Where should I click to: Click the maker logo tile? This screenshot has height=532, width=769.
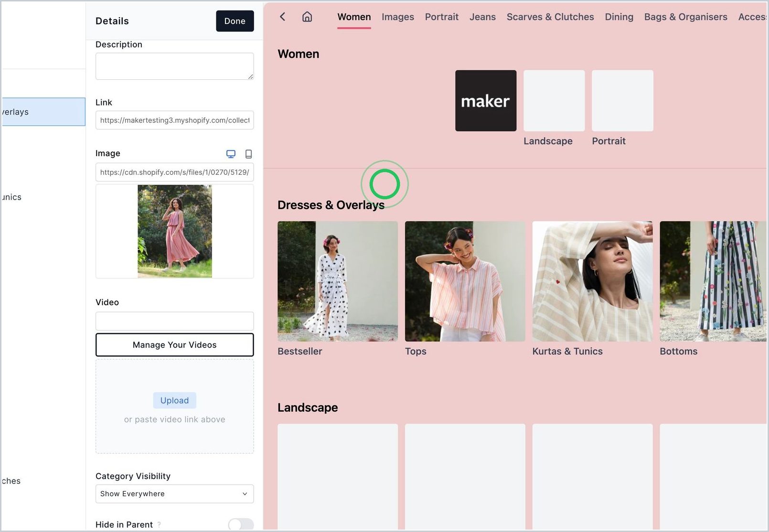pos(486,101)
